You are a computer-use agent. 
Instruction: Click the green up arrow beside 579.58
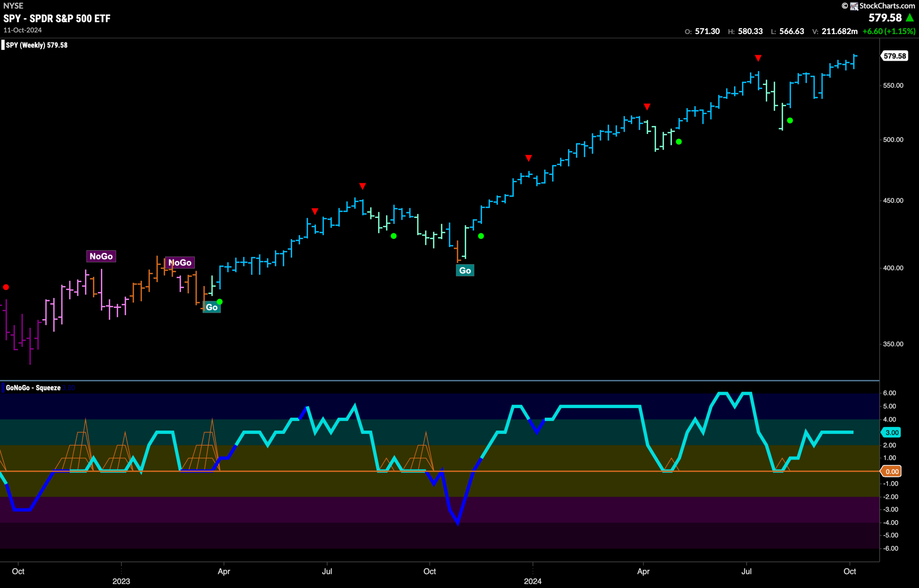coord(910,18)
